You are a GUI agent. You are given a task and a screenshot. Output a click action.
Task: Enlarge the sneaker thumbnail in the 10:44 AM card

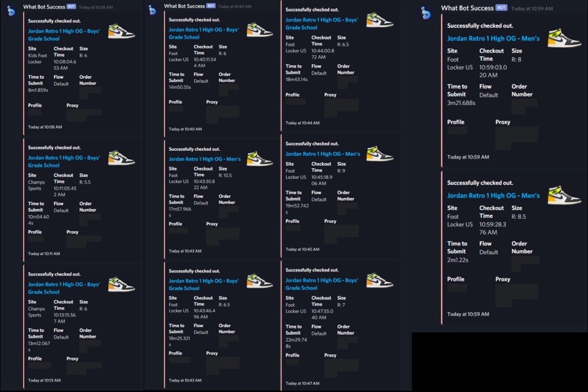coord(379,20)
